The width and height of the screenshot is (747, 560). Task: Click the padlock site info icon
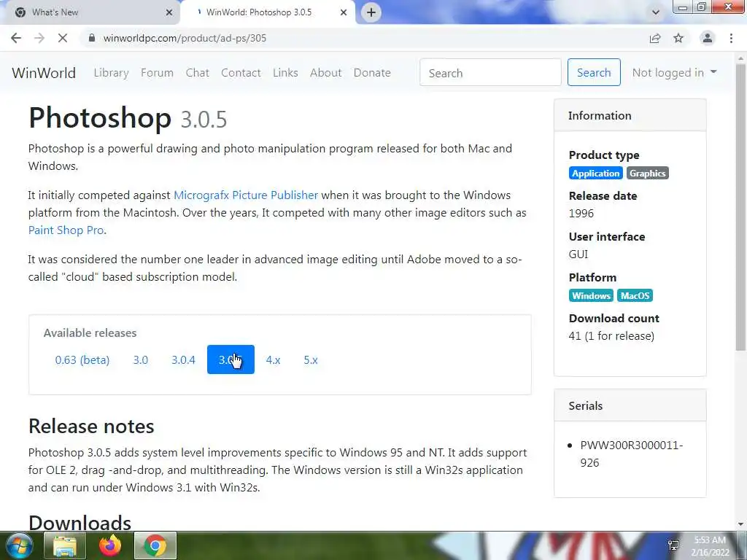tap(92, 38)
